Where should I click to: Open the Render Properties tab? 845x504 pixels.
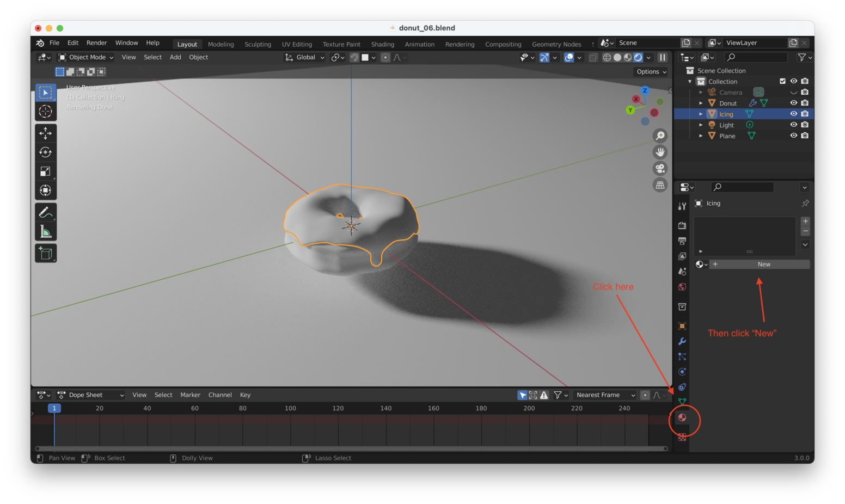682,225
